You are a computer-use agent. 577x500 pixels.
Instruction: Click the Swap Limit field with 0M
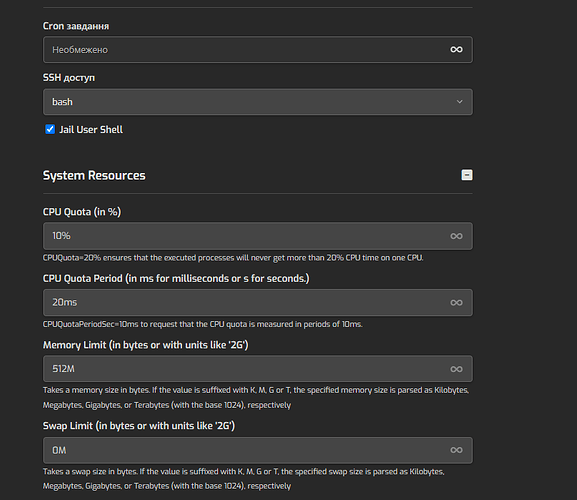click(x=258, y=450)
